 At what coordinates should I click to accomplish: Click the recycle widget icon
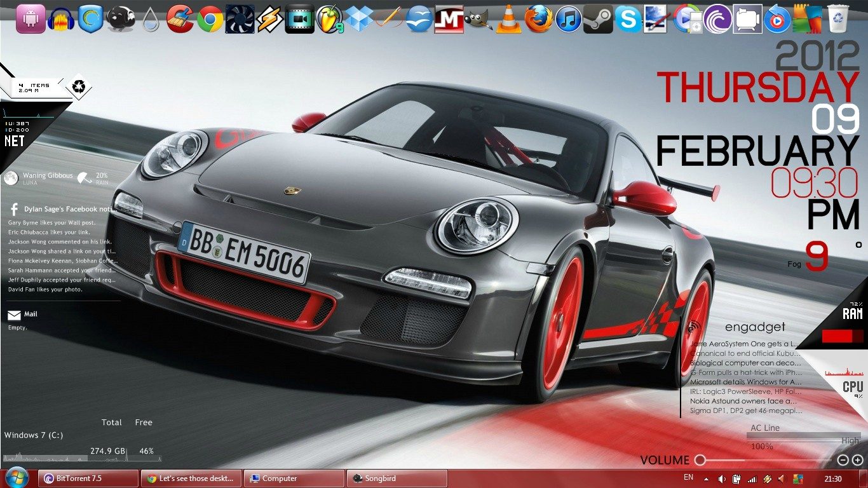[78, 86]
